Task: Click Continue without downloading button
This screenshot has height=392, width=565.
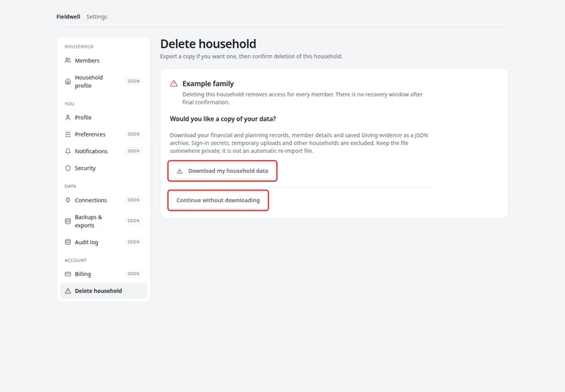Action: tap(218, 200)
